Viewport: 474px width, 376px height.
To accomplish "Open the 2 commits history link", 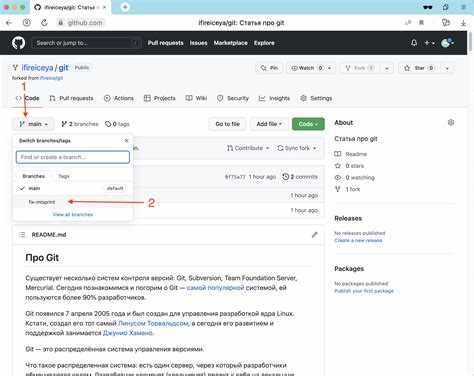I will pyautogui.click(x=300, y=177).
